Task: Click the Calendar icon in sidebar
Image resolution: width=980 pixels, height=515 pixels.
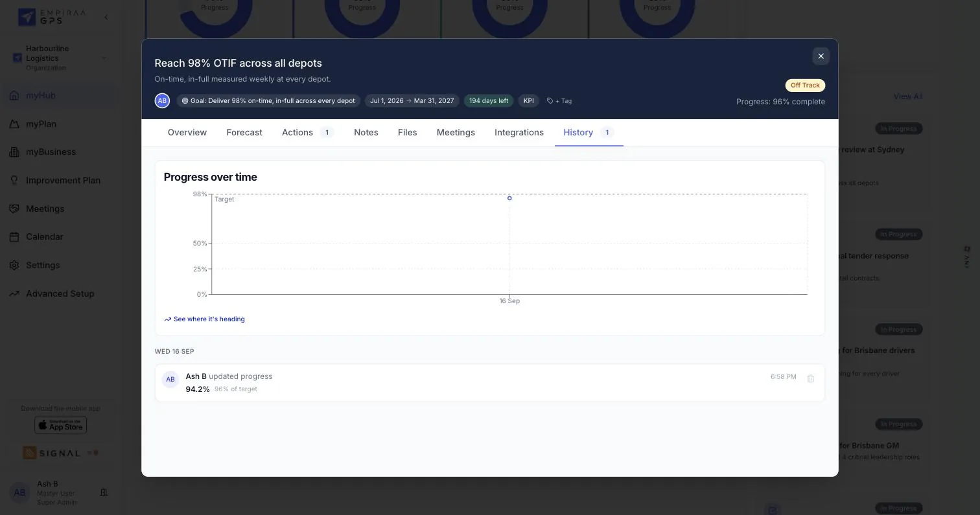Action: [14, 236]
